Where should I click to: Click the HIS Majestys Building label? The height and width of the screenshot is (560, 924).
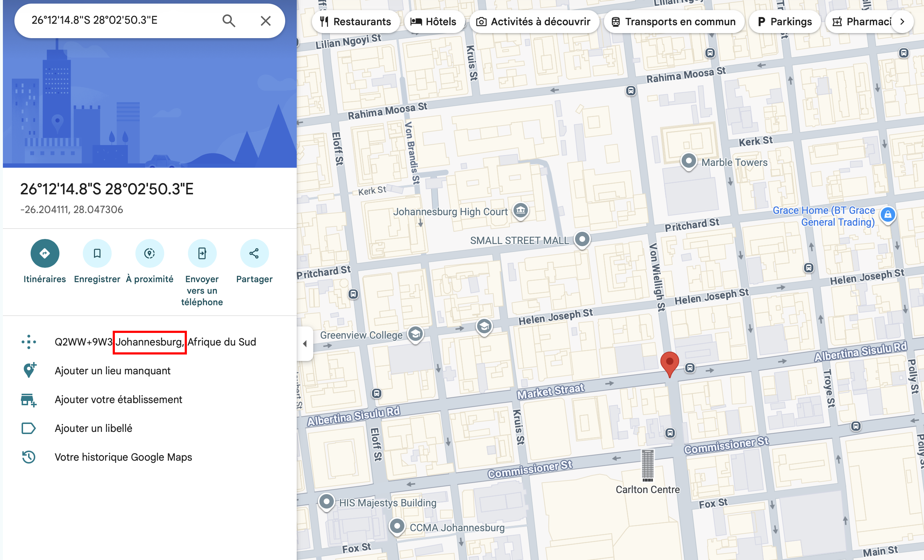point(388,503)
